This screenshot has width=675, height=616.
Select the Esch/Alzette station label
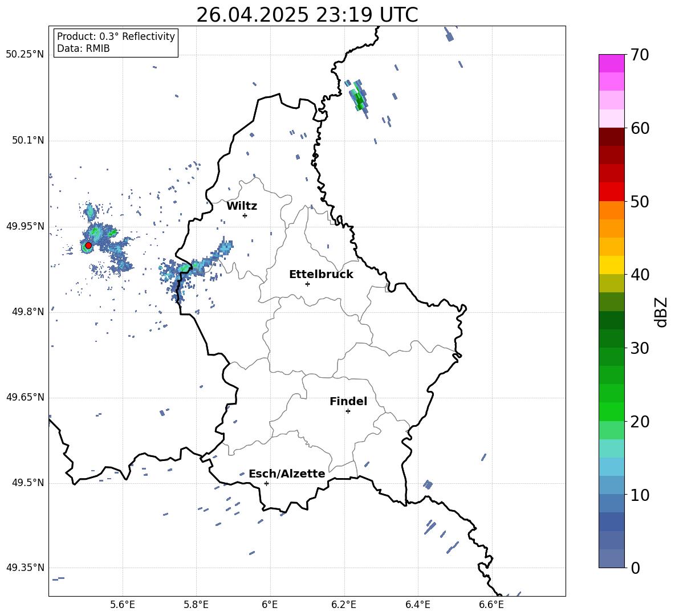pyautogui.click(x=287, y=474)
